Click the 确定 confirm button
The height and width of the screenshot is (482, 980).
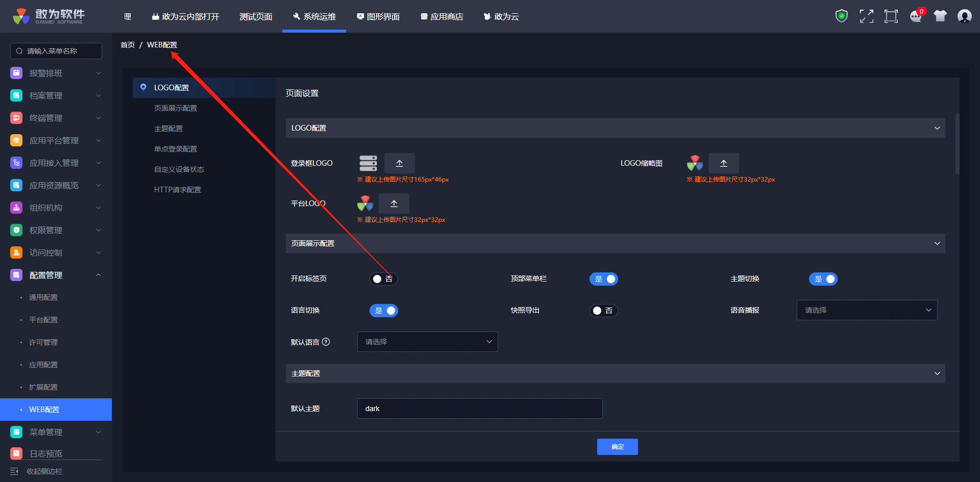(x=617, y=447)
